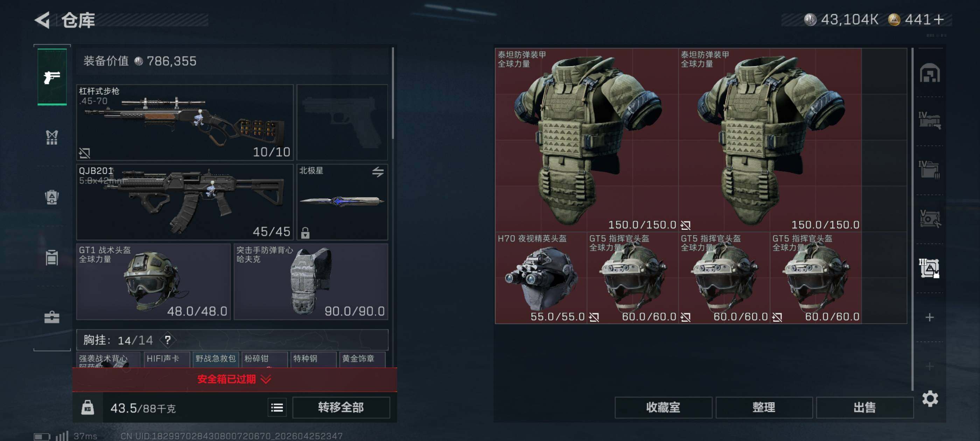The height and width of the screenshot is (441, 980).
Task: Click the 出售 sell button
Action: click(x=865, y=407)
